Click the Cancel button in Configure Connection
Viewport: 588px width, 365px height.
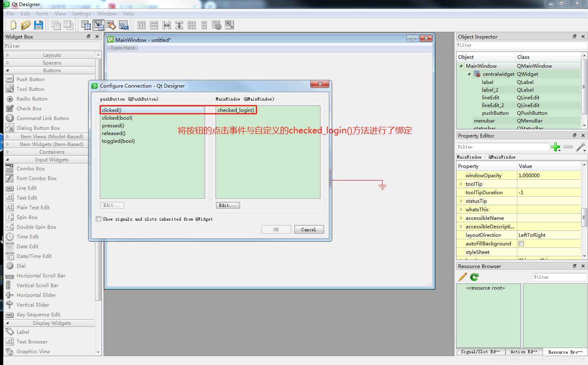click(x=309, y=230)
